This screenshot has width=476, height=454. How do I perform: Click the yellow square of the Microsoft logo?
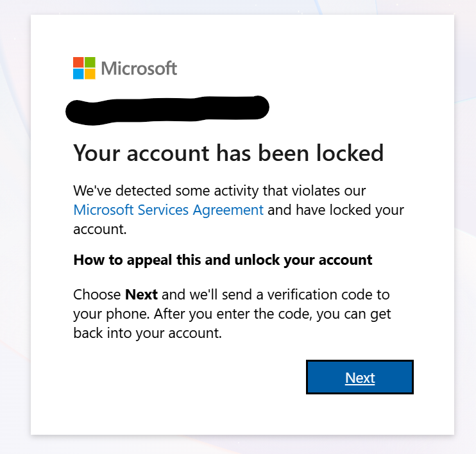click(x=90, y=74)
